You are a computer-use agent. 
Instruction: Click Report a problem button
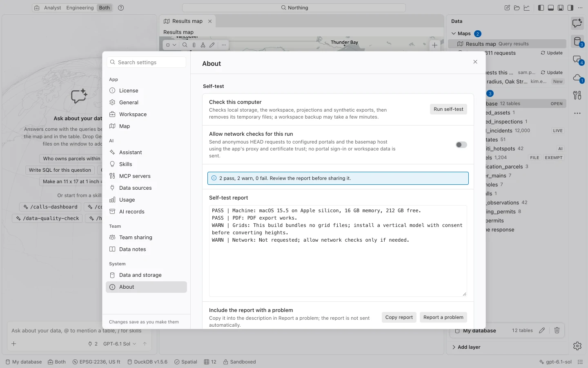(x=443, y=317)
